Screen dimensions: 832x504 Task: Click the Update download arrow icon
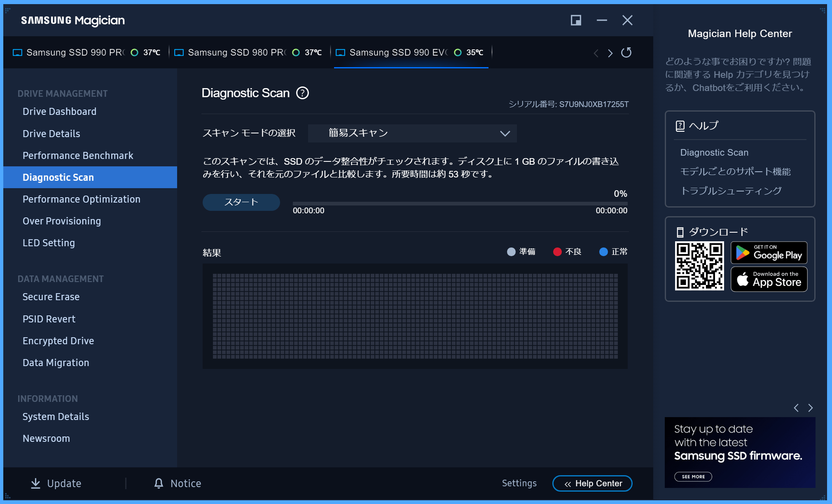coord(36,483)
